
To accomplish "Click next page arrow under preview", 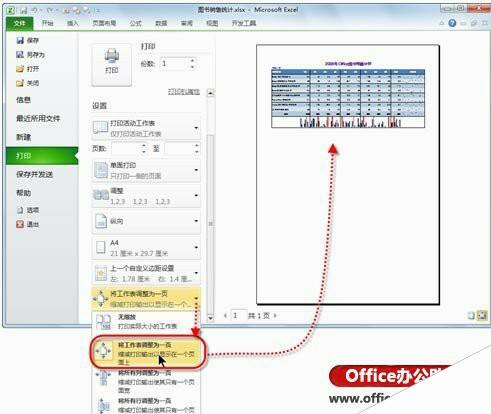I will click(275, 315).
